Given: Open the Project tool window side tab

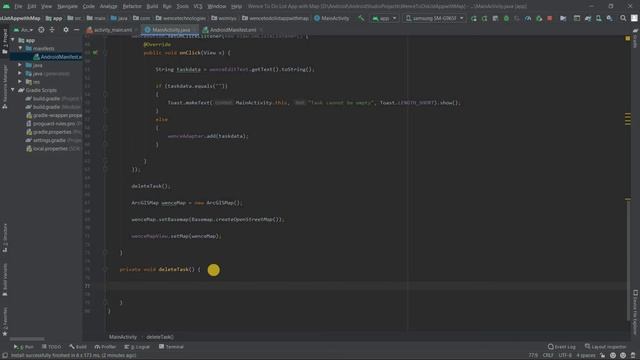Looking at the screenshot, I should pyautogui.click(x=5, y=42).
